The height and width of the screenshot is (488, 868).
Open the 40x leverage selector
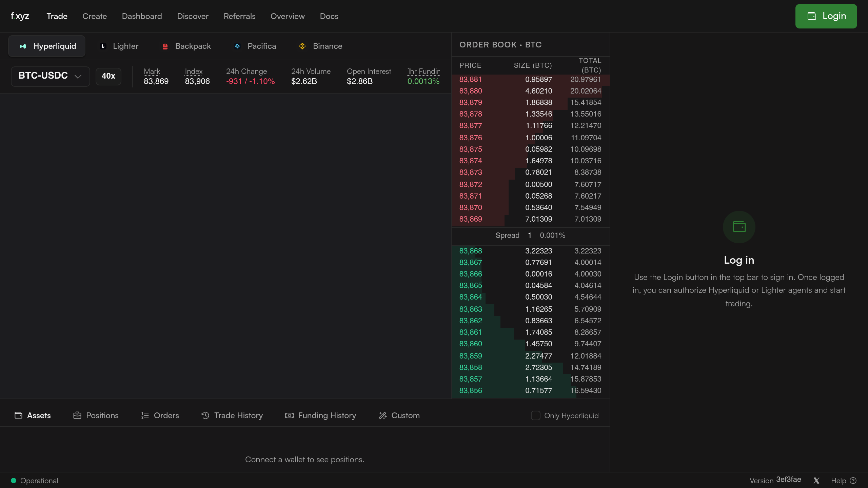coord(108,76)
